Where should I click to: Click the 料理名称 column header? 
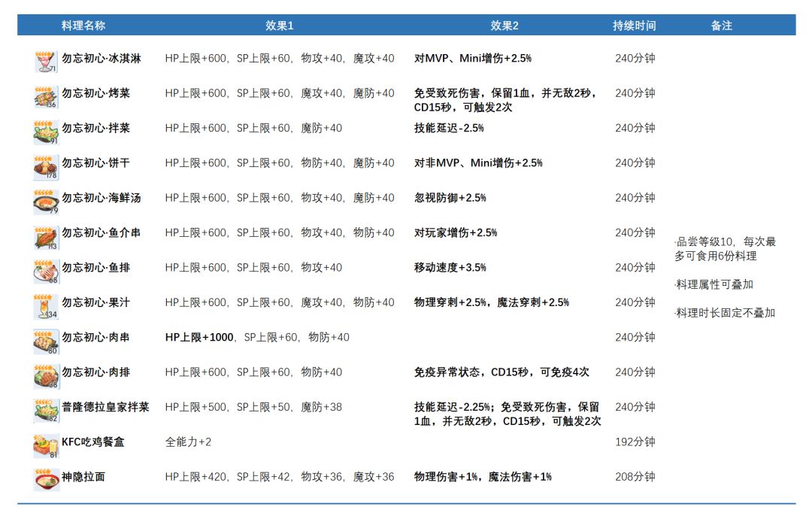click(x=83, y=26)
